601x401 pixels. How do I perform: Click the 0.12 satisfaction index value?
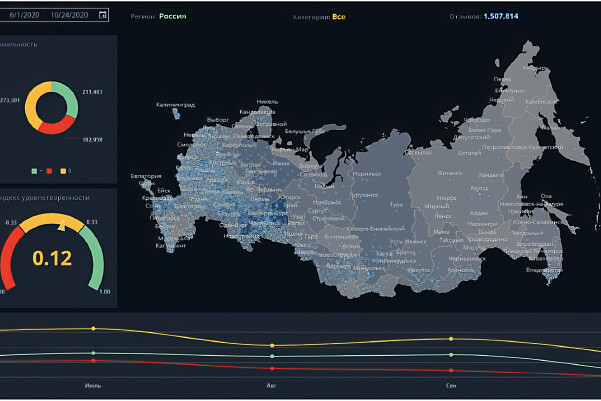point(51,258)
